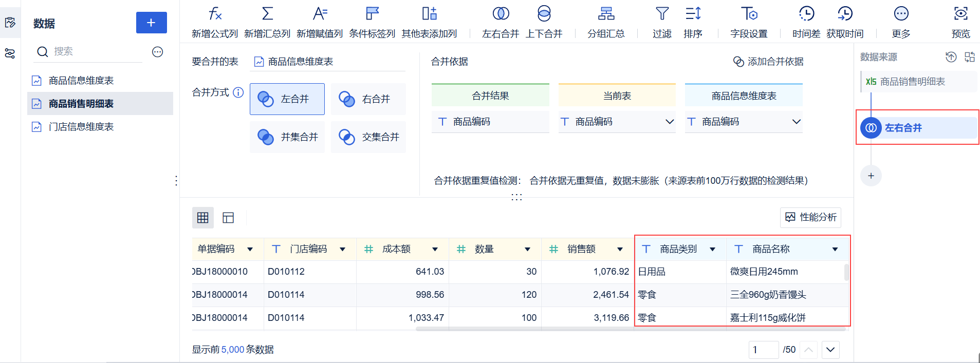Select the 右合并 merge mode

pyautogui.click(x=368, y=99)
